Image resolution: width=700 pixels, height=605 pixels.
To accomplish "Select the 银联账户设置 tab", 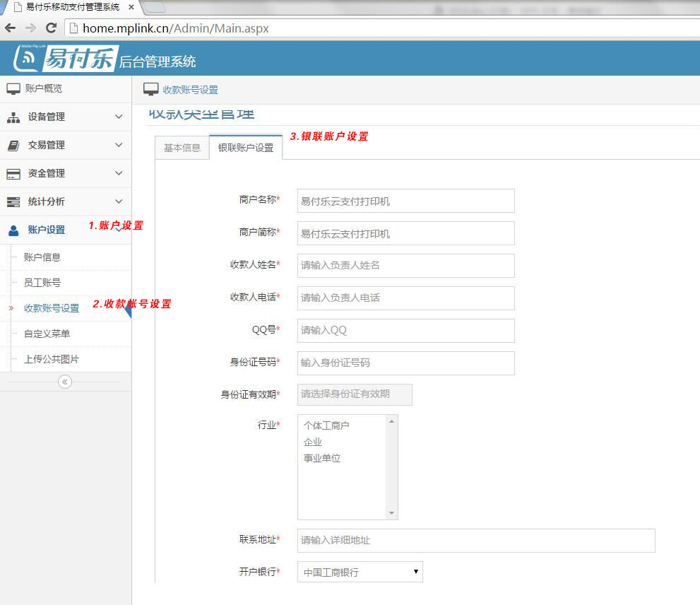I will click(x=245, y=148).
